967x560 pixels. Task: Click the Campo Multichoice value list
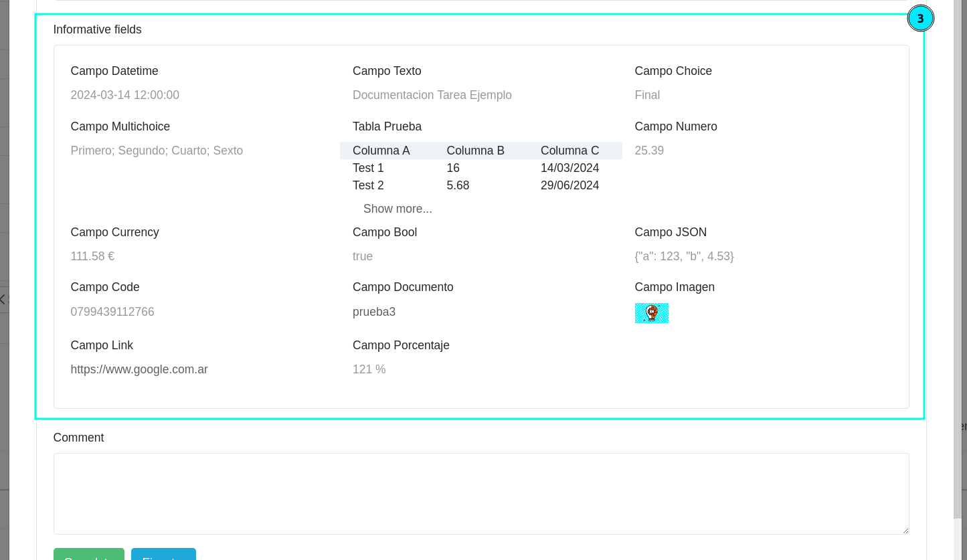pos(157,151)
